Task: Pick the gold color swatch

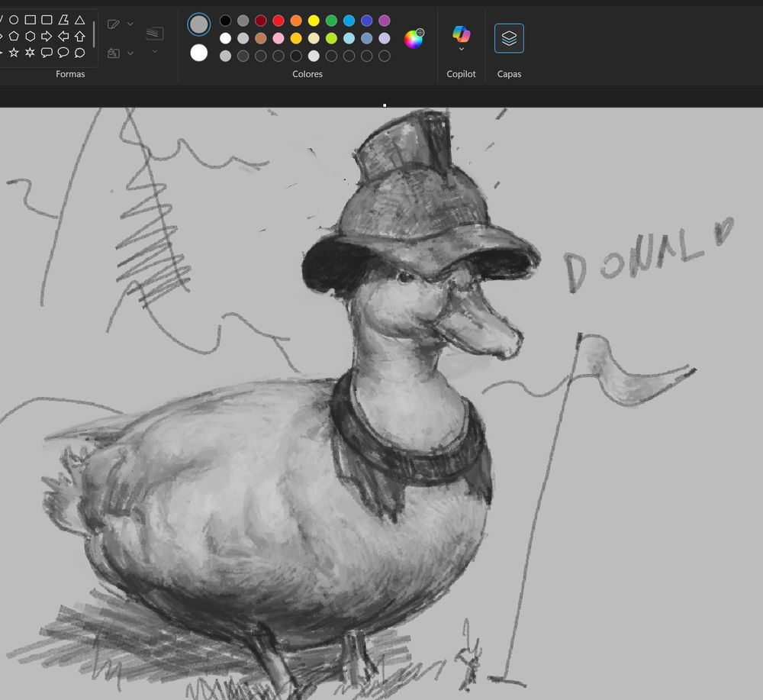Action: pyautogui.click(x=296, y=38)
